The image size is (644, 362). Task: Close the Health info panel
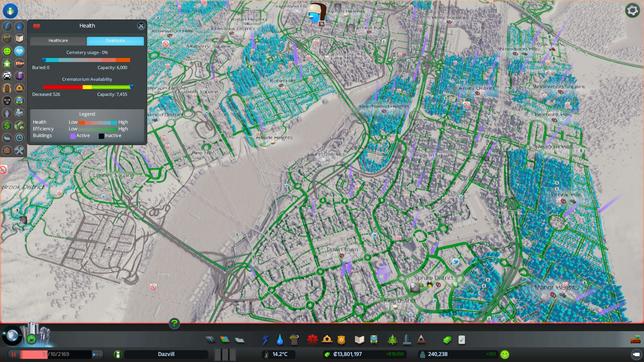[x=141, y=26]
